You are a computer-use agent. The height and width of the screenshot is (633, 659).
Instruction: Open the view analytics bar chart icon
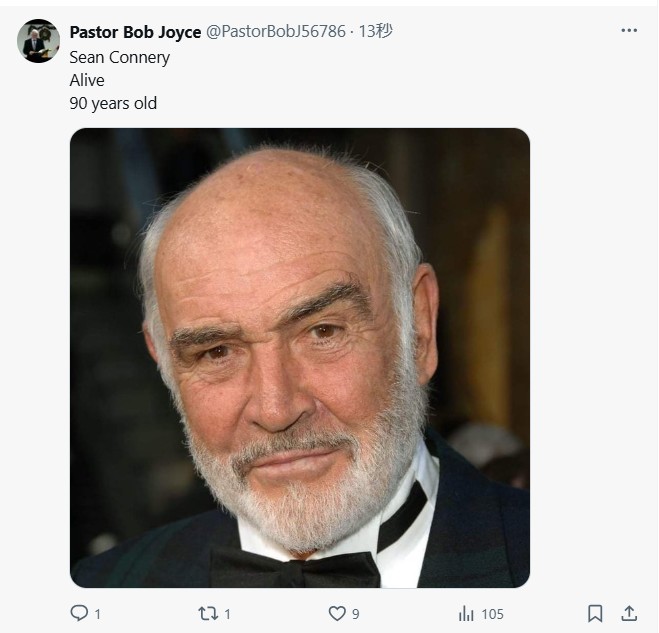(x=466, y=613)
